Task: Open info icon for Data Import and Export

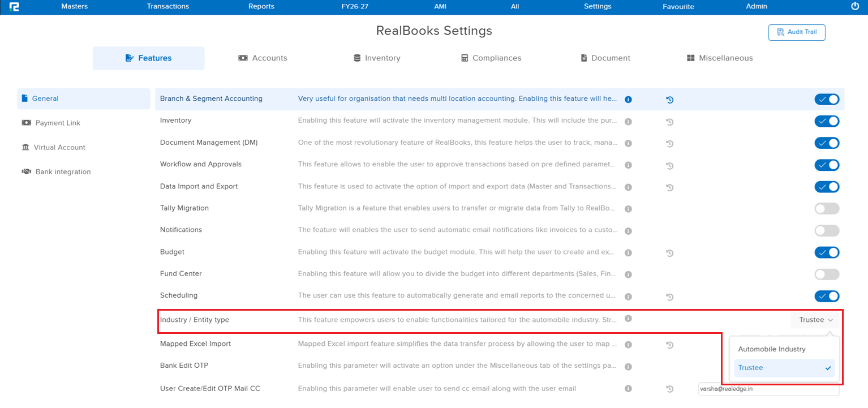Action: click(x=628, y=187)
